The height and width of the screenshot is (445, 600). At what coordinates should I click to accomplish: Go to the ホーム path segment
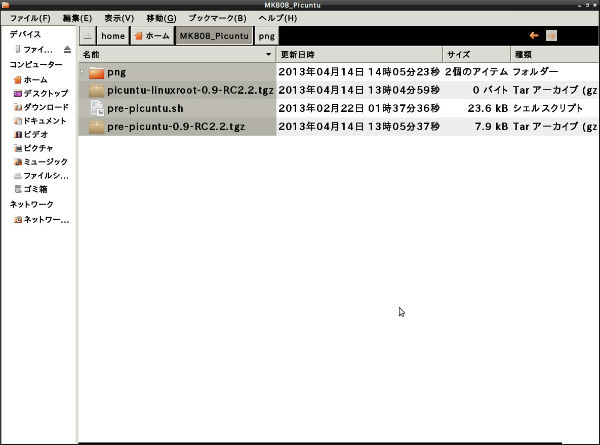[152, 36]
